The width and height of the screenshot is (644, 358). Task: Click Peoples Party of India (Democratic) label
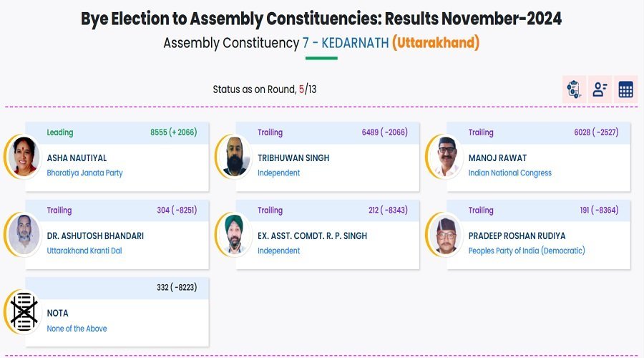tap(526, 251)
